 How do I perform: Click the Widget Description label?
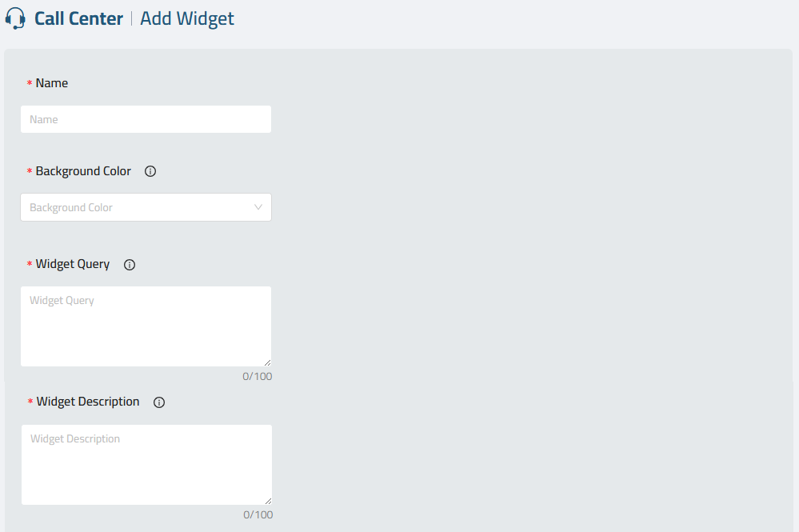click(88, 402)
